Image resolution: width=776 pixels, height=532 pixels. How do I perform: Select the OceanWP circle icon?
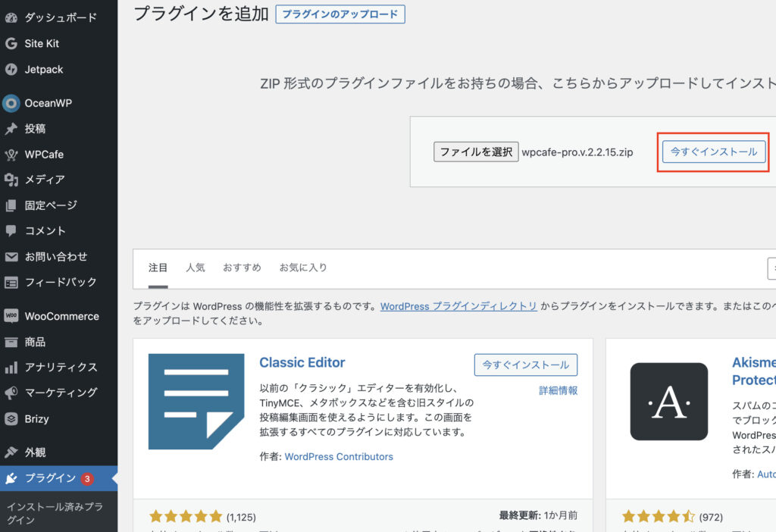11,103
